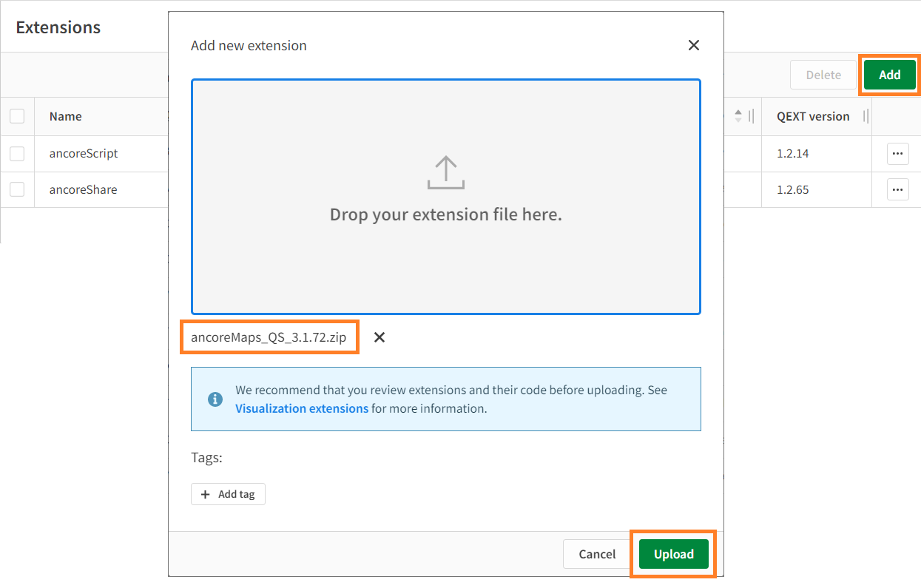Click the Add new extension dialog title
This screenshot has width=921, height=588.
pos(249,45)
